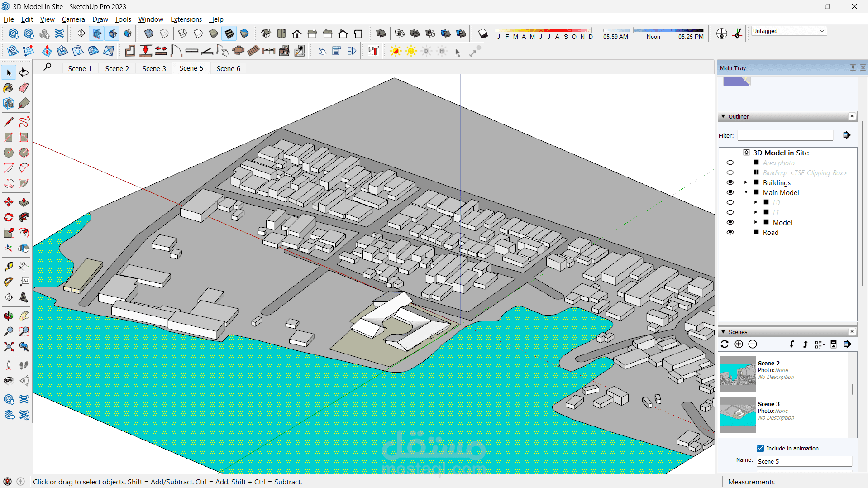Screen dimensions: 868x488
Task: Click the Outliner Filter text field
Action: click(785, 135)
